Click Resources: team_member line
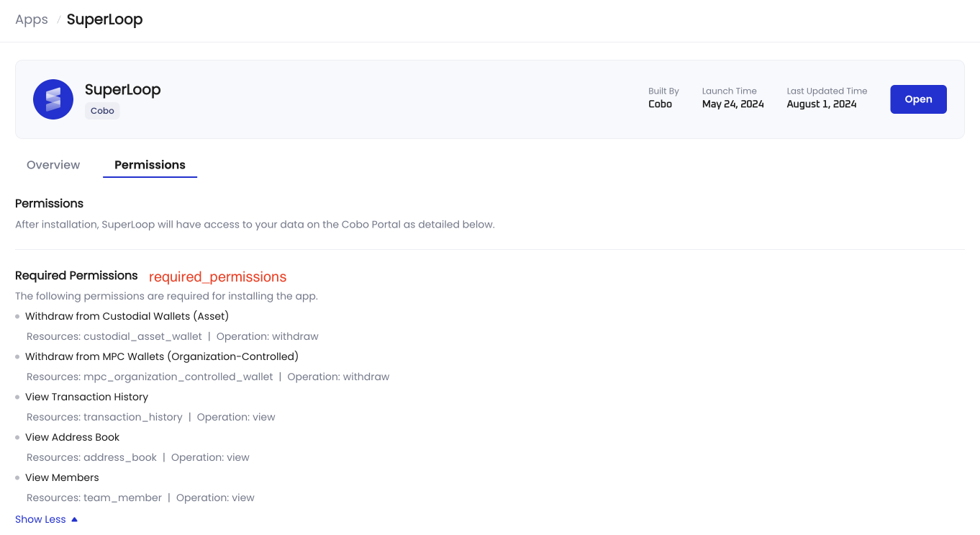 point(140,498)
